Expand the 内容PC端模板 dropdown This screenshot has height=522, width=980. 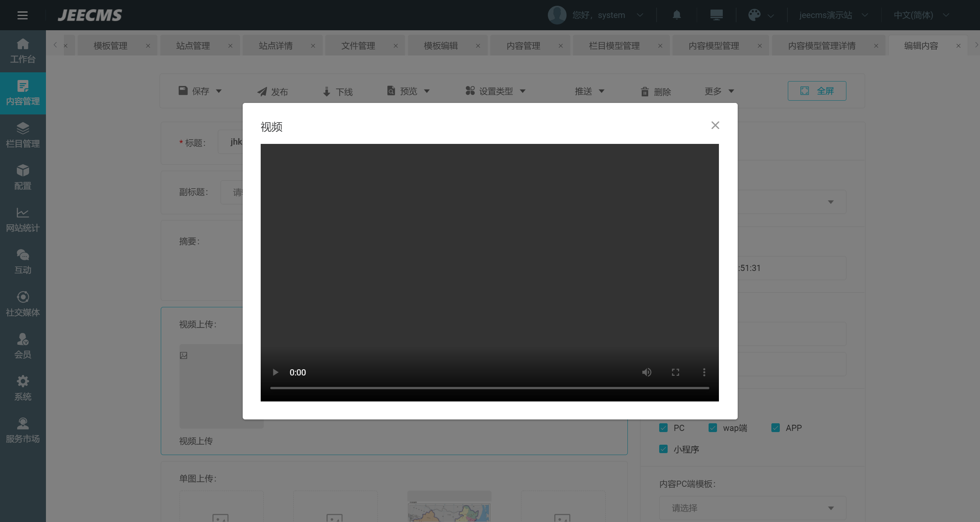pos(752,508)
